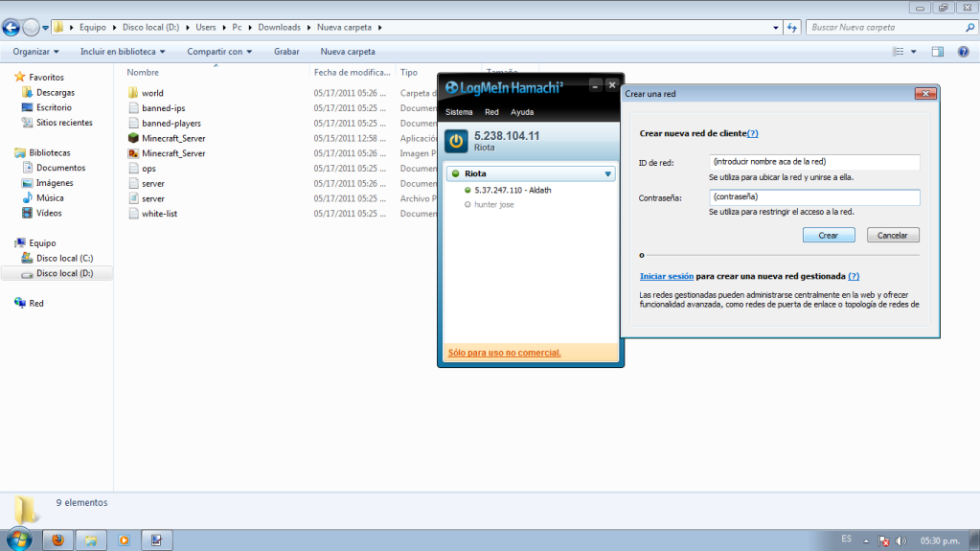Click the Descargas folder icon in sidebar

(27, 92)
